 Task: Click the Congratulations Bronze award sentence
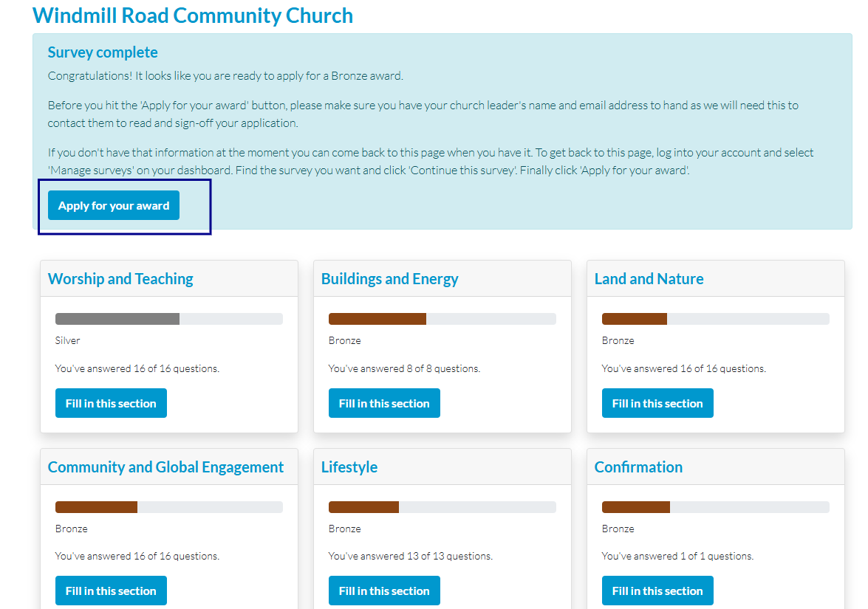(225, 76)
